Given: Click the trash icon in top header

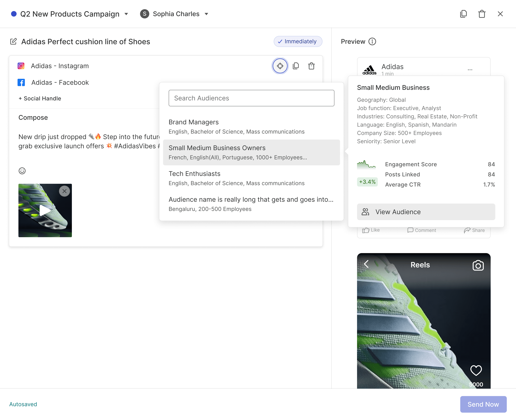Looking at the screenshot, I should pyautogui.click(x=482, y=14).
